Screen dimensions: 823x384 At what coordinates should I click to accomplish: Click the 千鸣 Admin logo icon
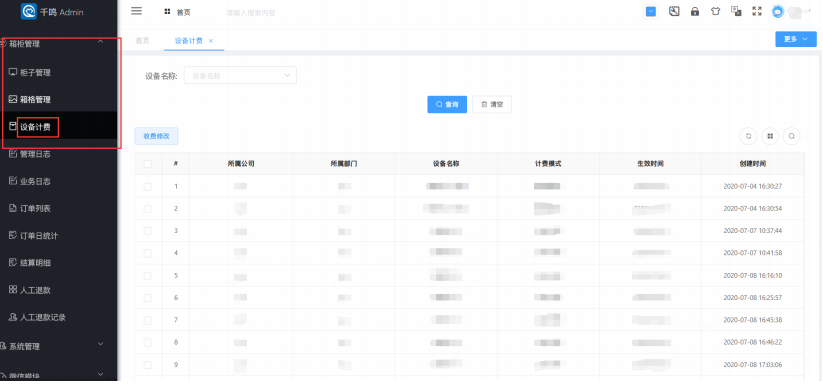point(28,11)
